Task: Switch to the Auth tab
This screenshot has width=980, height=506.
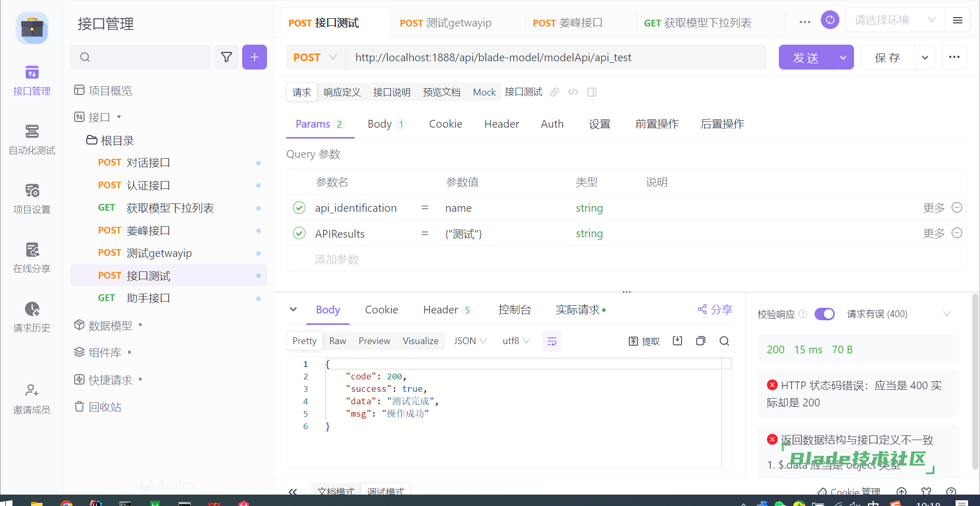Action: (552, 124)
